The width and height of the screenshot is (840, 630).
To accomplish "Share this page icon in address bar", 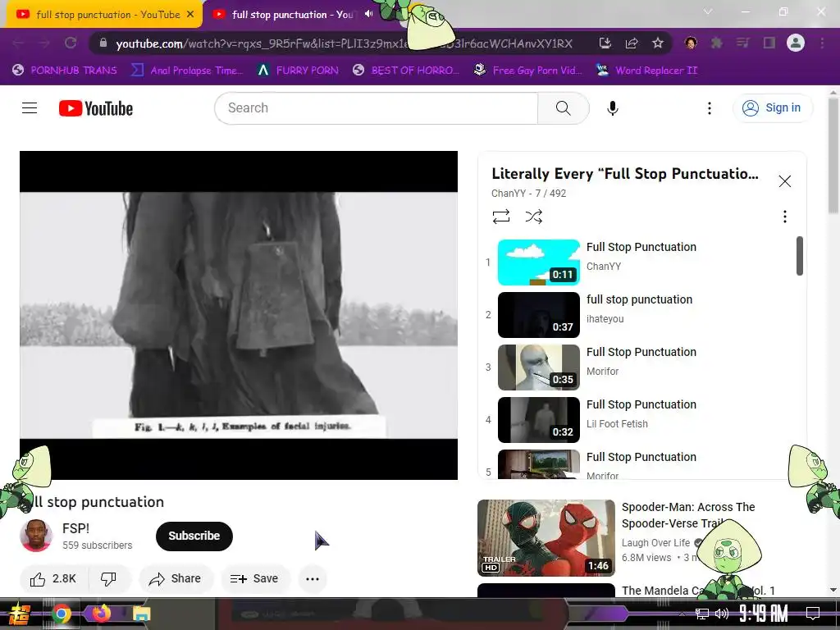I will 632,43.
